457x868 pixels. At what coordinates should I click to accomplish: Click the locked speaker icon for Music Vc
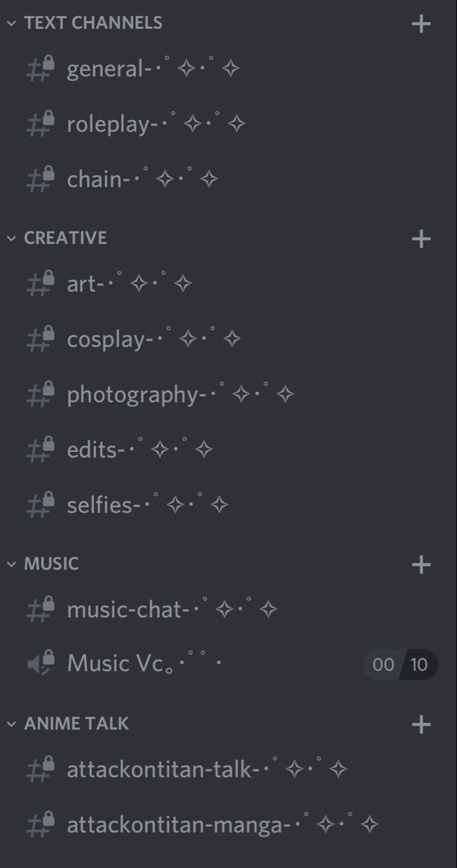[40, 663]
